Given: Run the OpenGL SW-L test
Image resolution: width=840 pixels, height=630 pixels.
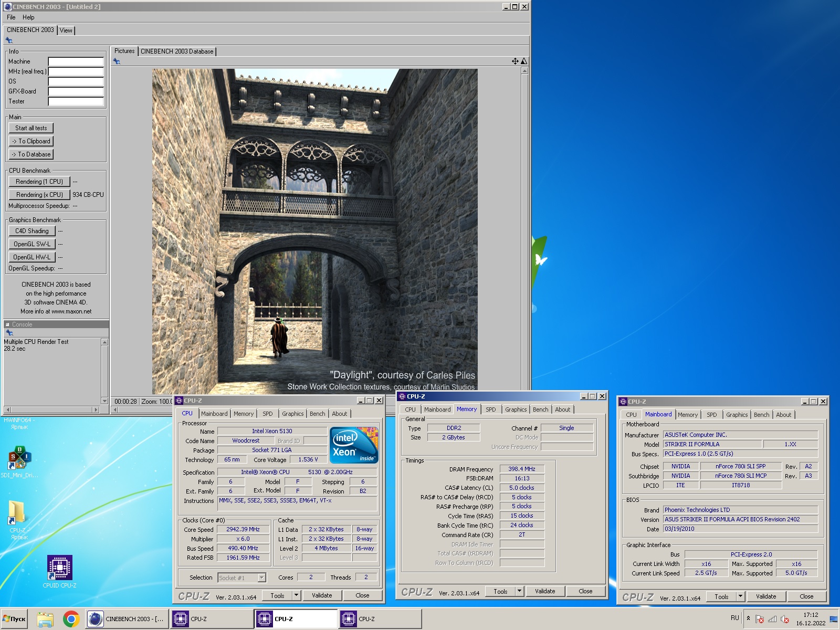Looking at the screenshot, I should 32,244.
